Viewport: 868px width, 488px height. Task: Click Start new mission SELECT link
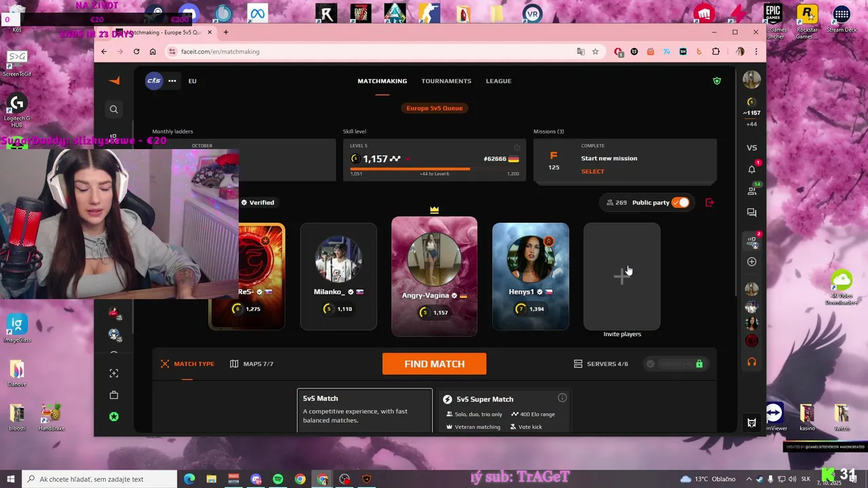[x=593, y=171]
